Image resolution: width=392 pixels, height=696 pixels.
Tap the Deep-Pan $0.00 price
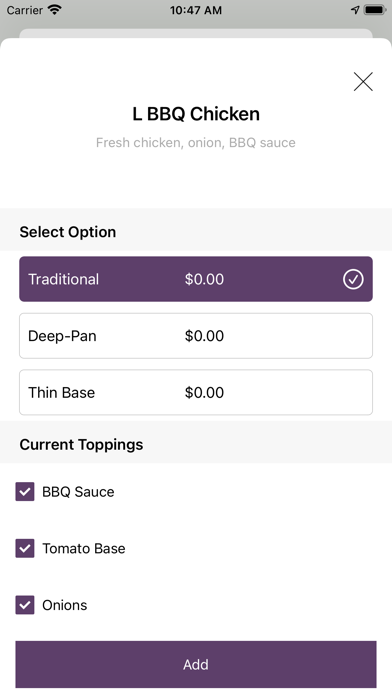click(x=204, y=336)
